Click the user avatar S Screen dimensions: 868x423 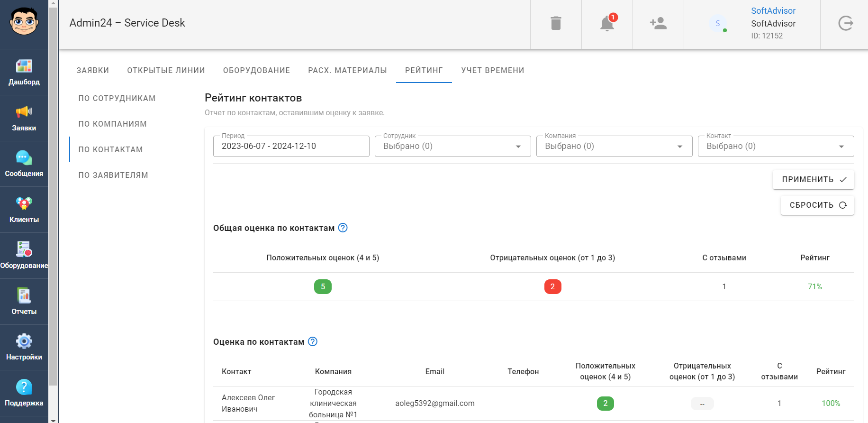(717, 23)
